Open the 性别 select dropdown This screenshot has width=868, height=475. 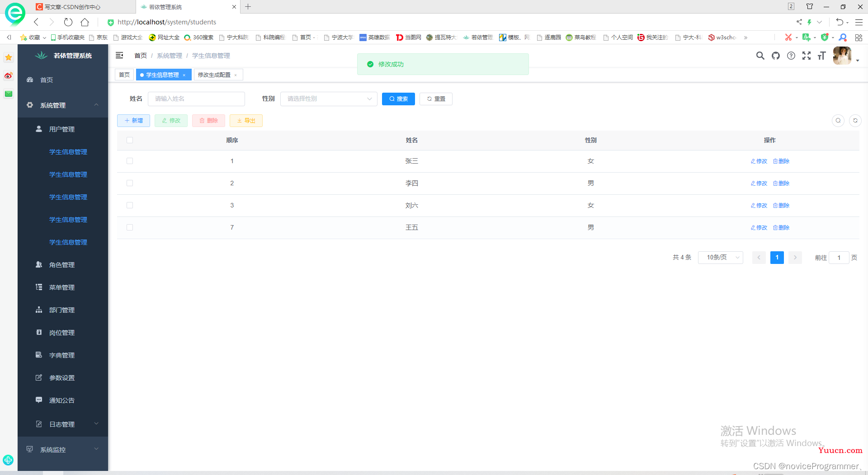(x=329, y=99)
